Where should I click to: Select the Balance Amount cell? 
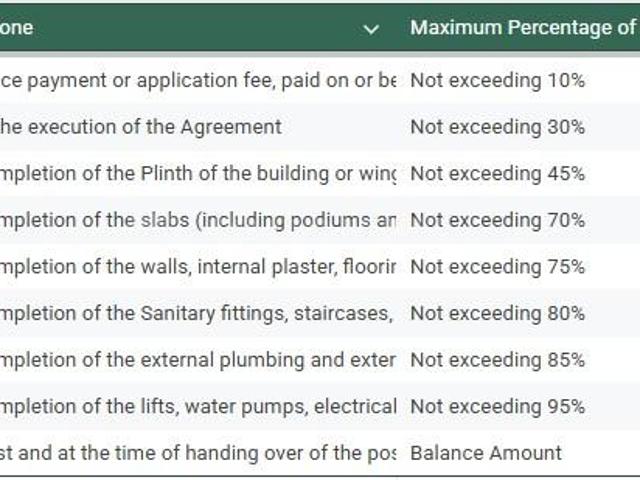[x=485, y=453]
